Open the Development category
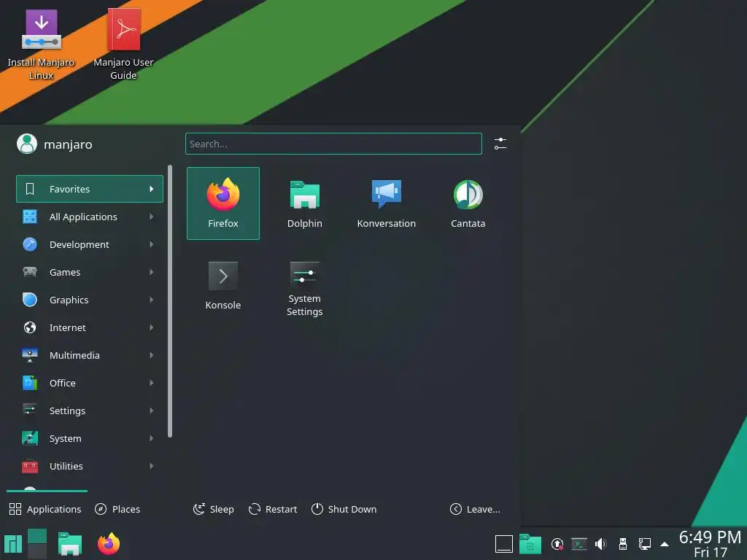Image resolution: width=747 pixels, height=560 pixels. pos(90,244)
